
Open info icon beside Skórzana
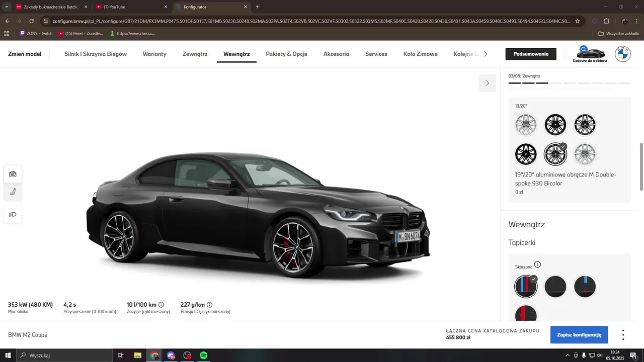click(x=537, y=264)
